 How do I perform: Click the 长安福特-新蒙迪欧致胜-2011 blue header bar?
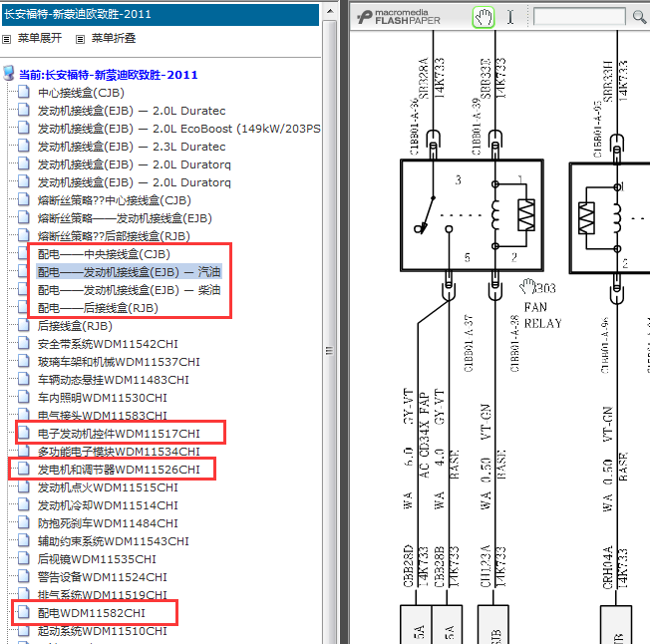(x=161, y=14)
